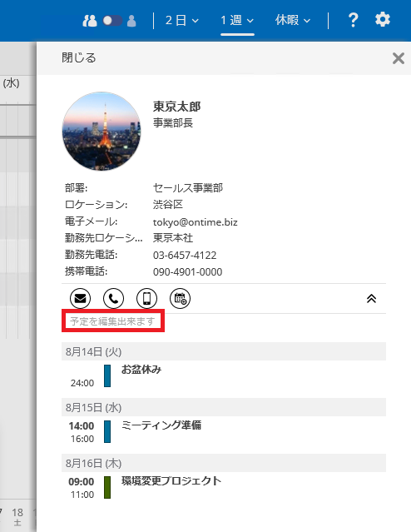Click work phone number 03-6457-4122
Screen dimensions: 411x532
185,255
